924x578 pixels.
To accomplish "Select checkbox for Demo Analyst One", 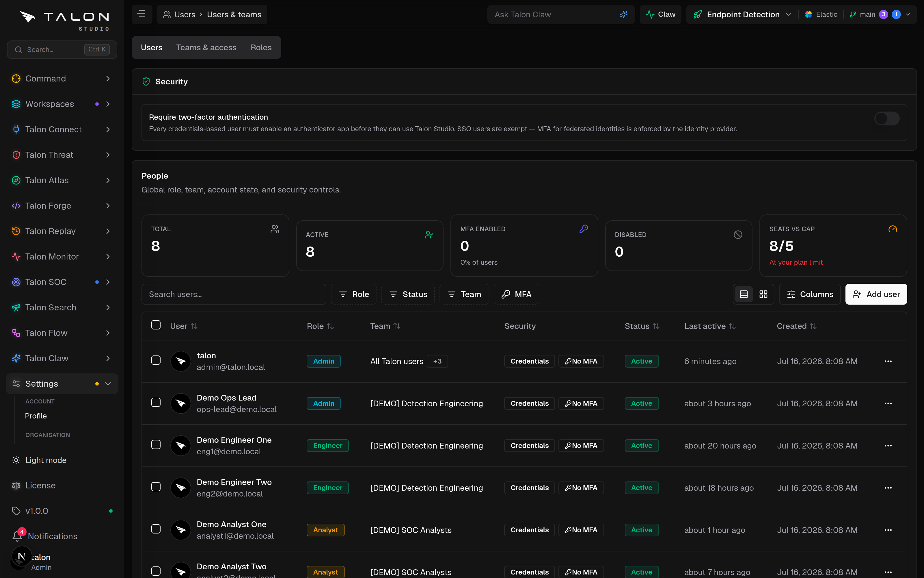I will (156, 529).
